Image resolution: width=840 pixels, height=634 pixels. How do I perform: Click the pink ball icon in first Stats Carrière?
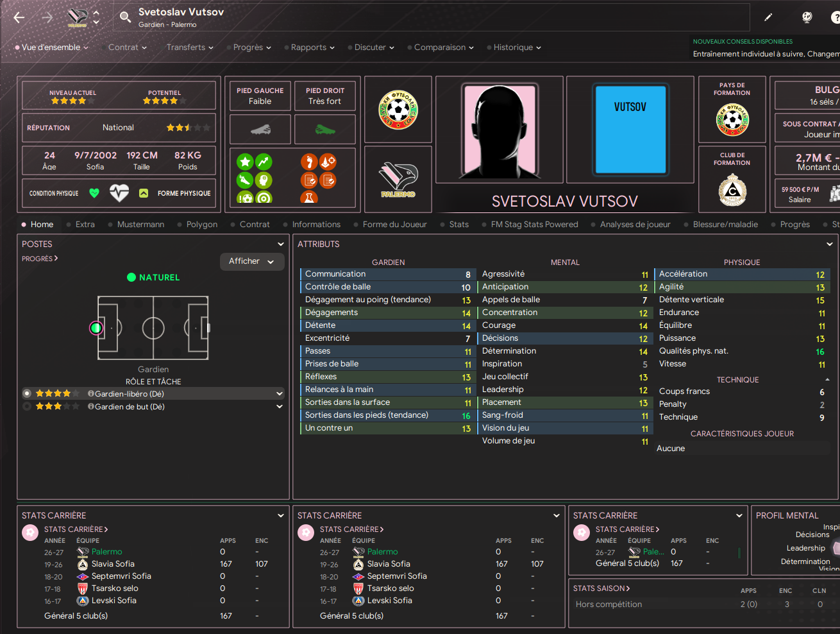pyautogui.click(x=30, y=533)
